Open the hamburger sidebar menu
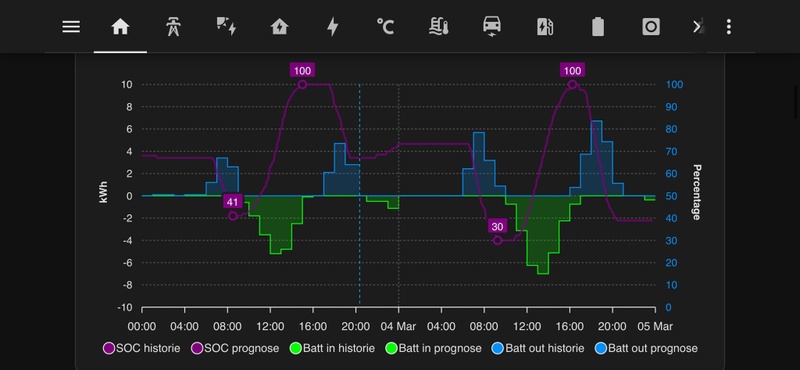Image resolution: width=800 pixels, height=370 pixels. tap(71, 27)
